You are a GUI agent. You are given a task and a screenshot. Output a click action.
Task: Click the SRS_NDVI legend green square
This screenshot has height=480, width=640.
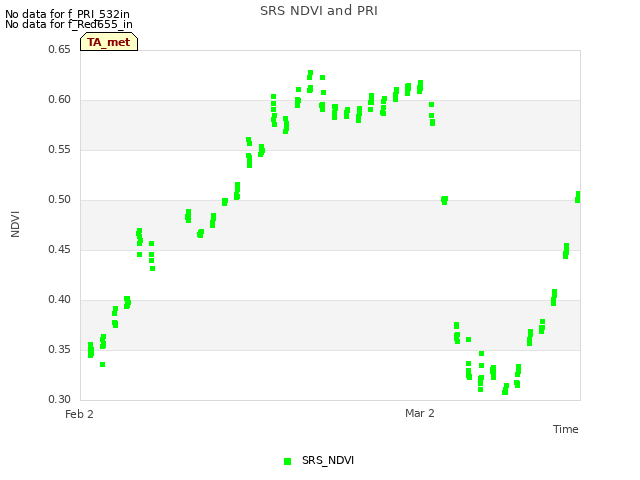(x=287, y=461)
